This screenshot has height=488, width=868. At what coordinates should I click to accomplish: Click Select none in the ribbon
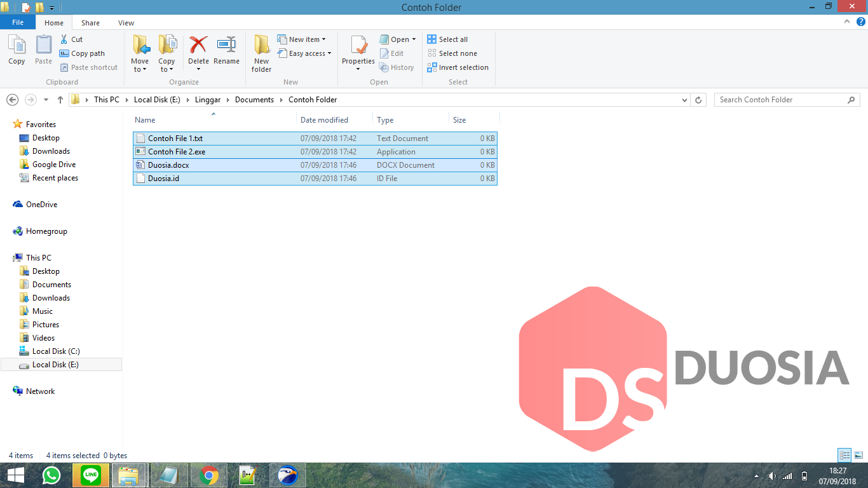pyautogui.click(x=452, y=53)
